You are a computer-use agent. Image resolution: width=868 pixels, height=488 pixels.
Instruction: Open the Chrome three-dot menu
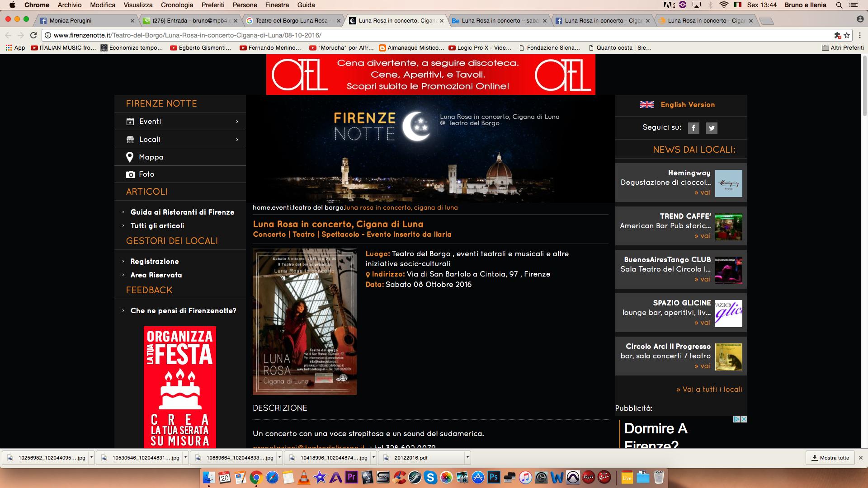(859, 35)
